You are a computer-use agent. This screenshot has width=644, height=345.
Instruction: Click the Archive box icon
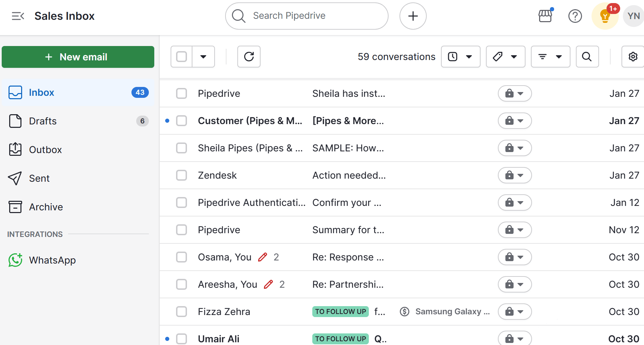coord(15,207)
